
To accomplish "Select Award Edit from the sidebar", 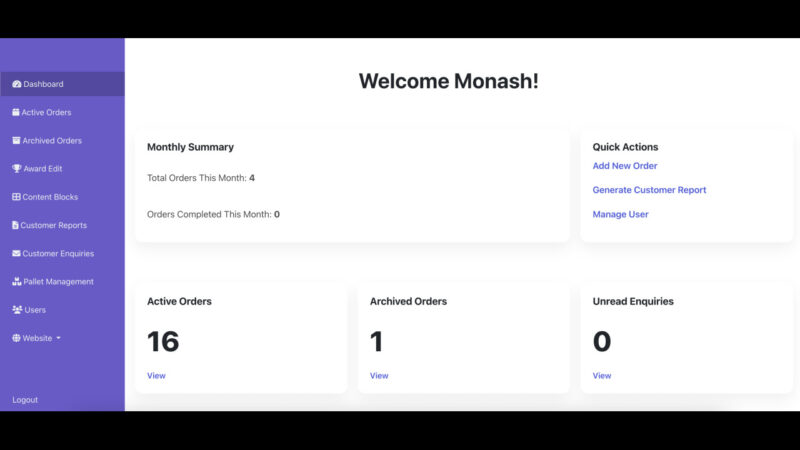I will click(43, 169).
